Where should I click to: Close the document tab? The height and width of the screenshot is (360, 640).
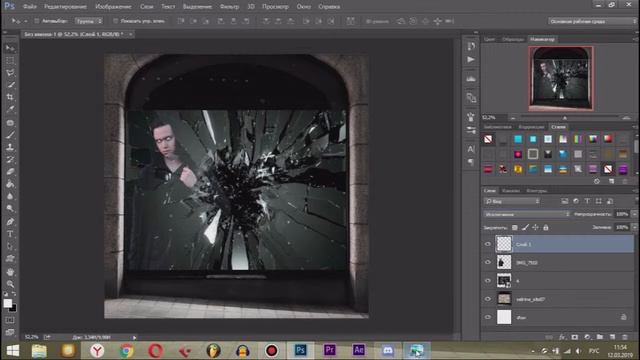tap(131, 34)
